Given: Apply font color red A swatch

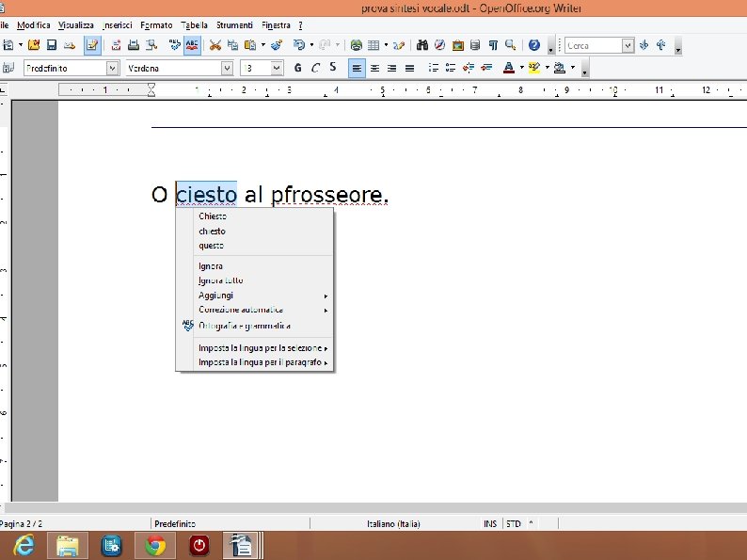Looking at the screenshot, I should pos(509,68).
